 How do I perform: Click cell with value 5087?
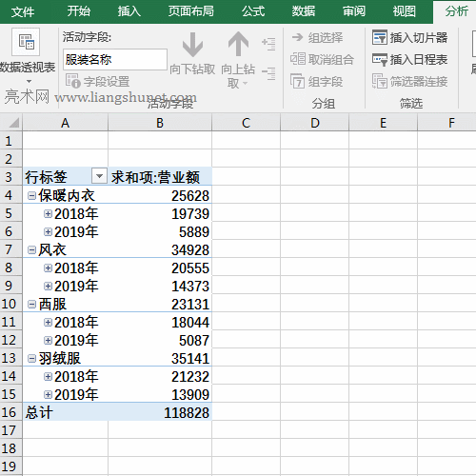160,340
